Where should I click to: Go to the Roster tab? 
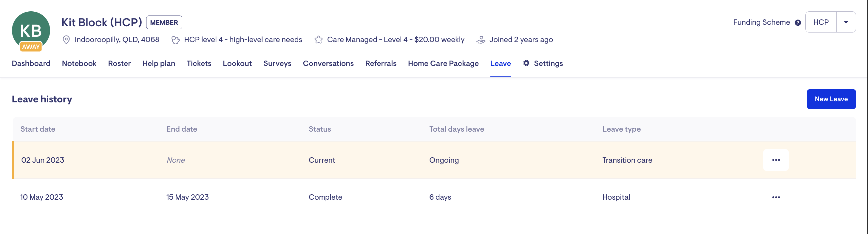tap(119, 63)
